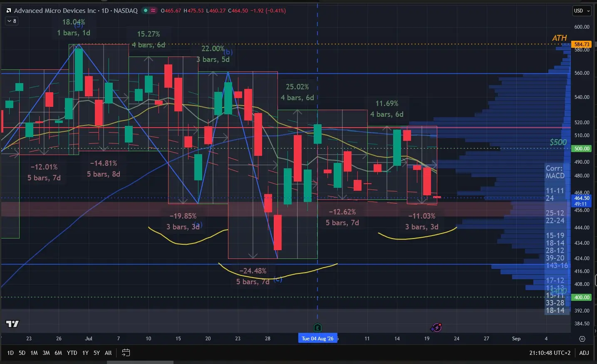Screen dimensions: 597x364
Task: Switch to the 3M range
Action: click(46, 353)
